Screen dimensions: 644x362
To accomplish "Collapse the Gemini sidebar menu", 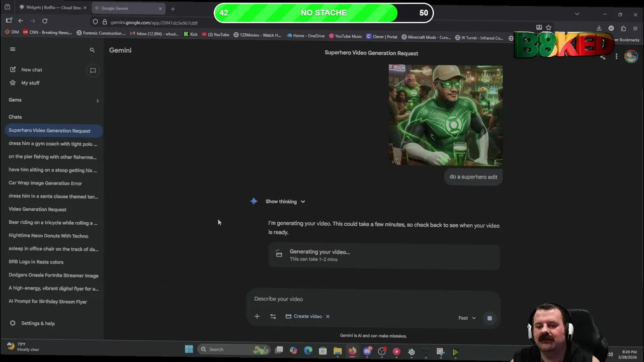I will click(x=13, y=49).
